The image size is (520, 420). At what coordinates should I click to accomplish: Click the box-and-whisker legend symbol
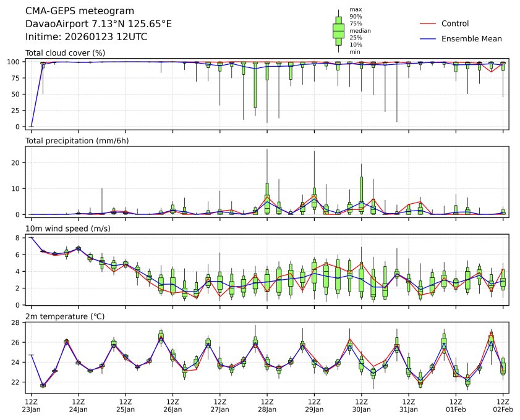338,31
